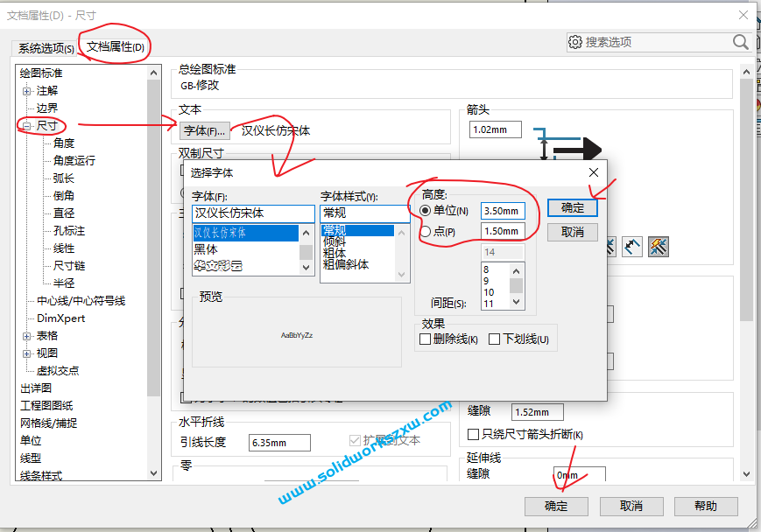Switch to the 系统选项(S) tab
Viewport: 761px width, 532px height.
[x=47, y=45]
